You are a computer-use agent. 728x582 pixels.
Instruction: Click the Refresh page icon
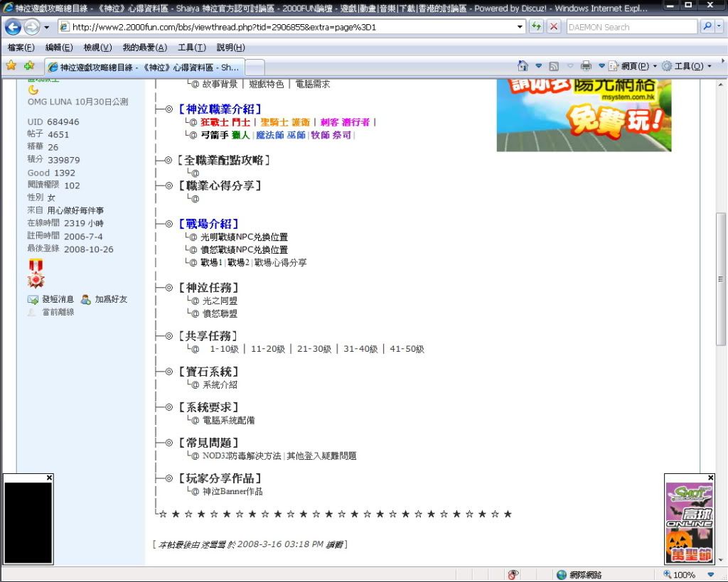click(537, 27)
